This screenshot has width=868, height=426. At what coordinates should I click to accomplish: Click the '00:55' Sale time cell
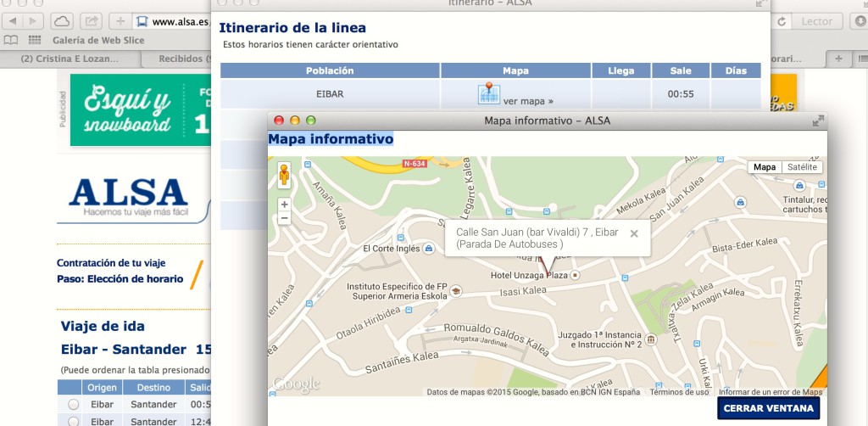pyautogui.click(x=681, y=94)
